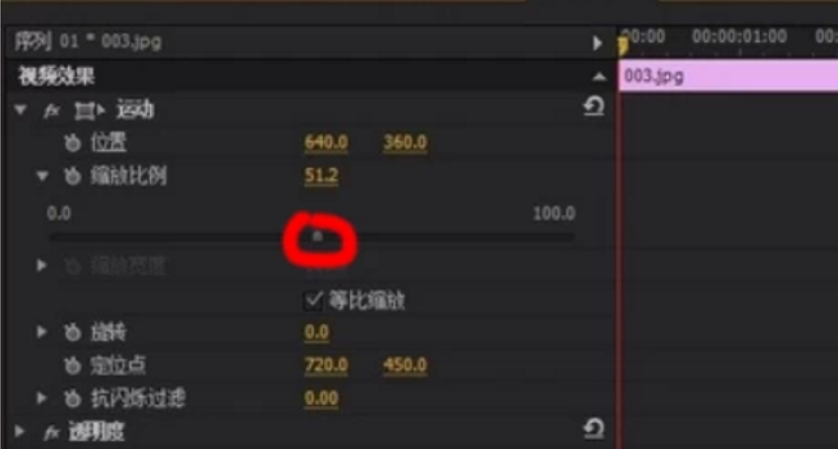Toggle the 位置 stopwatch animation icon
This screenshot has width=838, height=450.
(x=73, y=143)
